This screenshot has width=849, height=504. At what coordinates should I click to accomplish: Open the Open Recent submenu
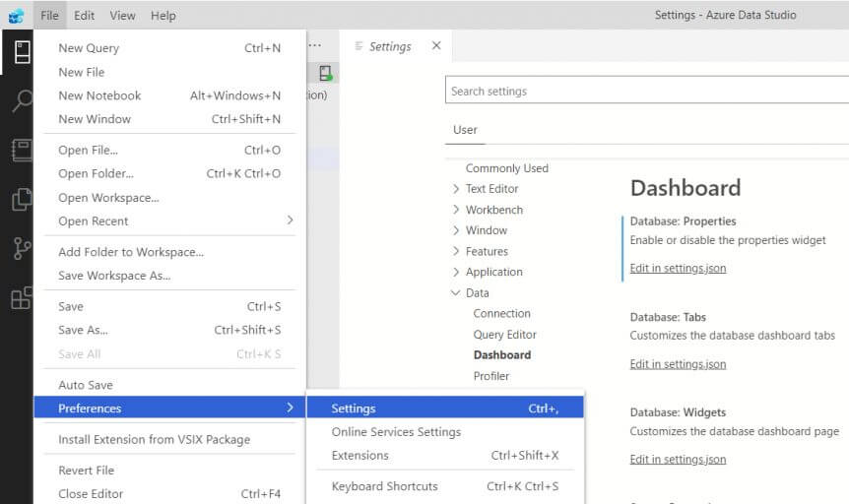coord(169,220)
